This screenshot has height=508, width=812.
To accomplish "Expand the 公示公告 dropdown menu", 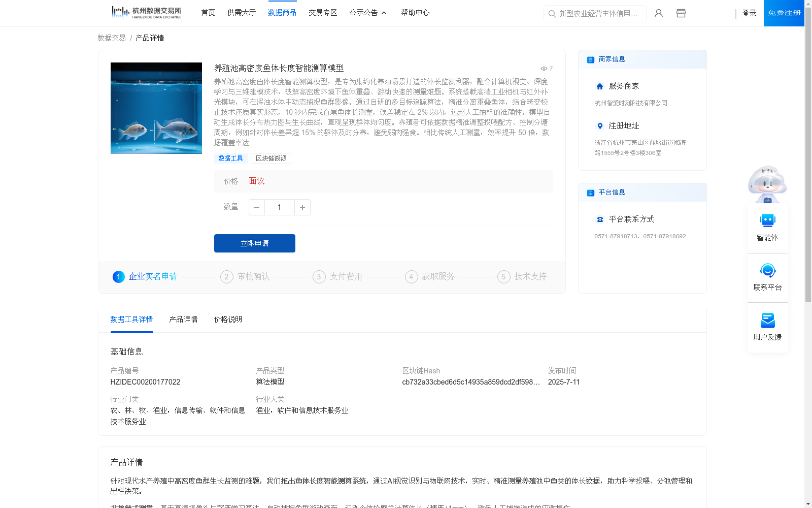I will pyautogui.click(x=368, y=13).
